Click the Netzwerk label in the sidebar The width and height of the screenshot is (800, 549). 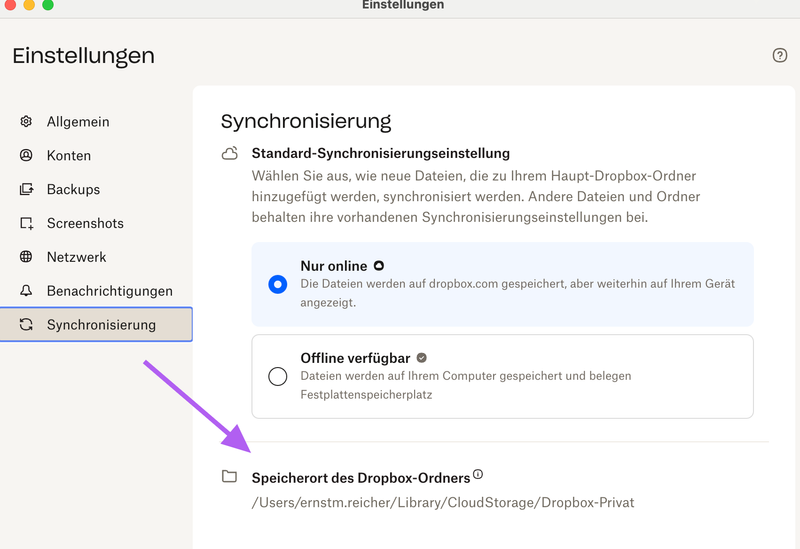(76, 257)
